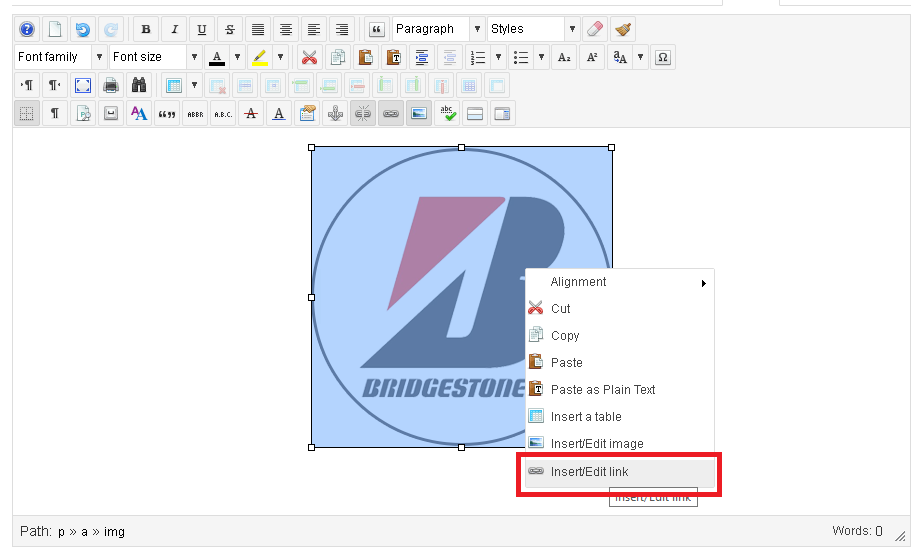Insert a special character with Omega icon
The height and width of the screenshot is (551, 921).
pos(663,57)
